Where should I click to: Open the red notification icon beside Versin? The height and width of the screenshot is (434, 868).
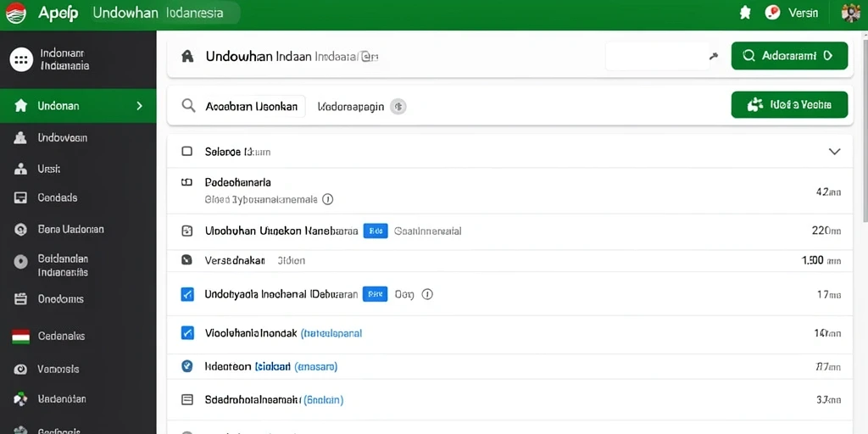772,12
